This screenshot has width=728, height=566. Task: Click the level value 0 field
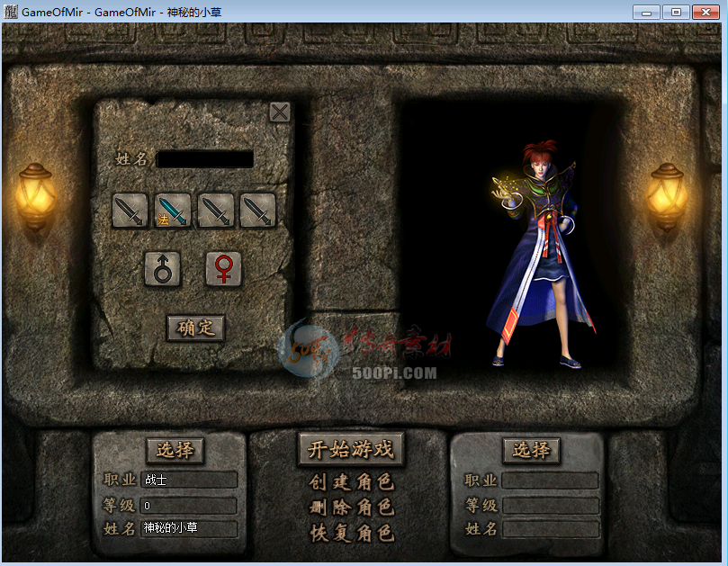pos(190,506)
